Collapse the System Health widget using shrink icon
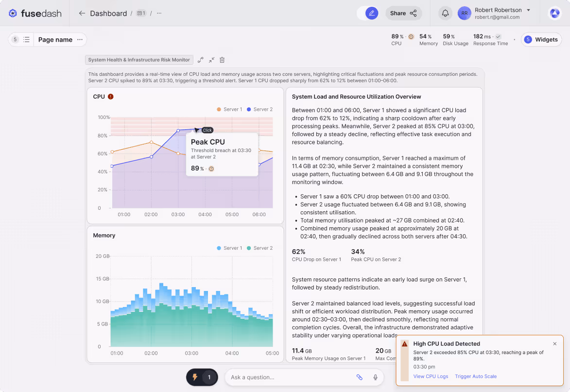 pyautogui.click(x=211, y=60)
